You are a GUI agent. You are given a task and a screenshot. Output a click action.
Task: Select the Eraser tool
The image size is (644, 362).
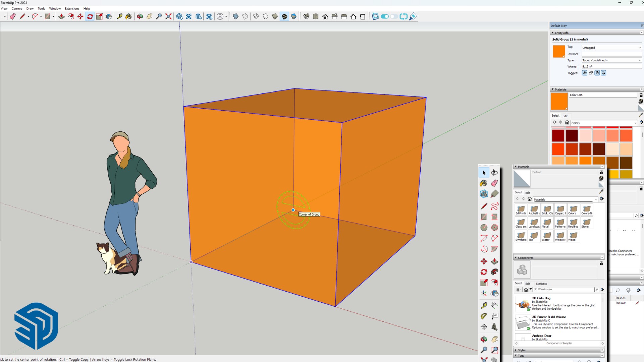13,16
